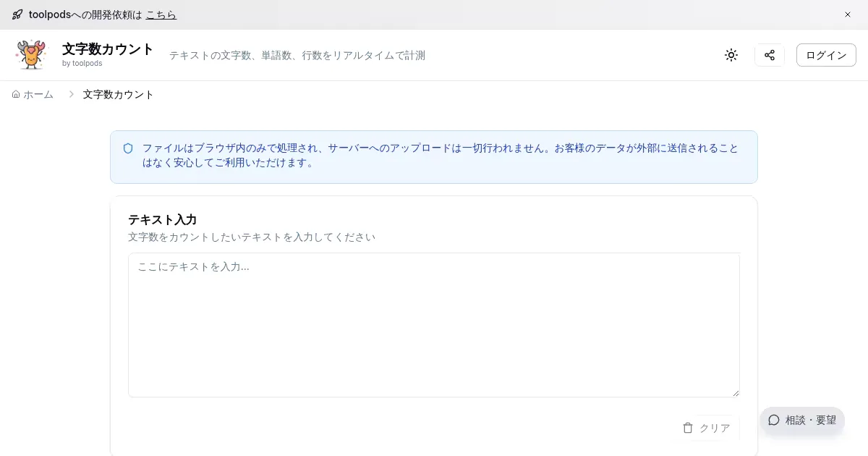Click the breadcrumb chevron separator
The image size is (868, 456).
click(x=71, y=94)
